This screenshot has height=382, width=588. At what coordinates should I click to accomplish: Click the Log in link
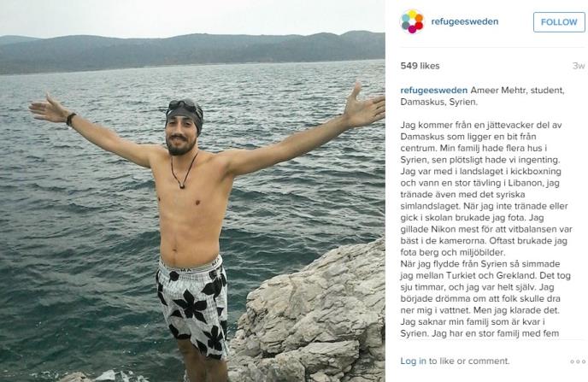tap(414, 361)
